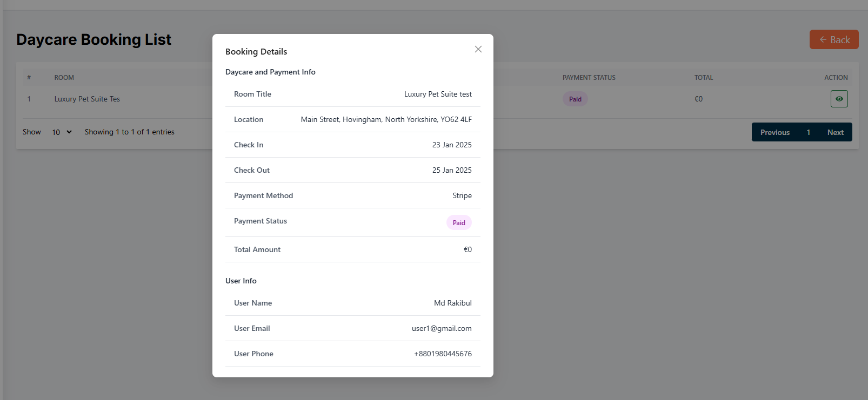Click the Check In date 23 Jan 2025
Screen dimensions: 868x400
coord(452,145)
